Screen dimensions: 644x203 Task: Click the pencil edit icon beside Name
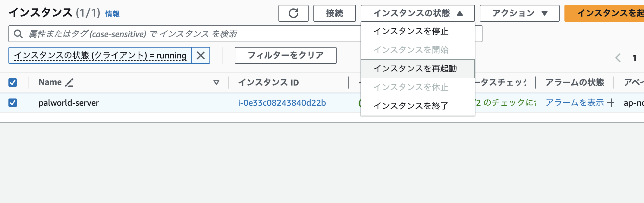69,83
